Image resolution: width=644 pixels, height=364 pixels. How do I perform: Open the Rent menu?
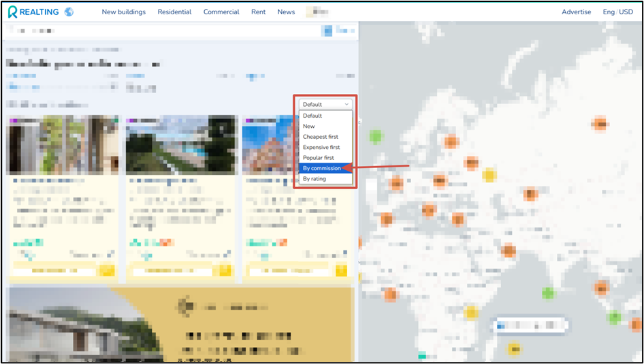click(x=258, y=12)
